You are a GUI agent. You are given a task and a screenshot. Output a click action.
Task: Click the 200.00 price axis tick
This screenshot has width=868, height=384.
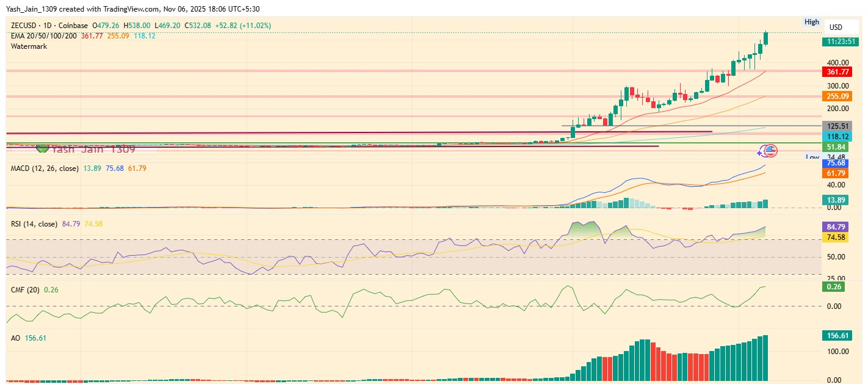(x=837, y=109)
